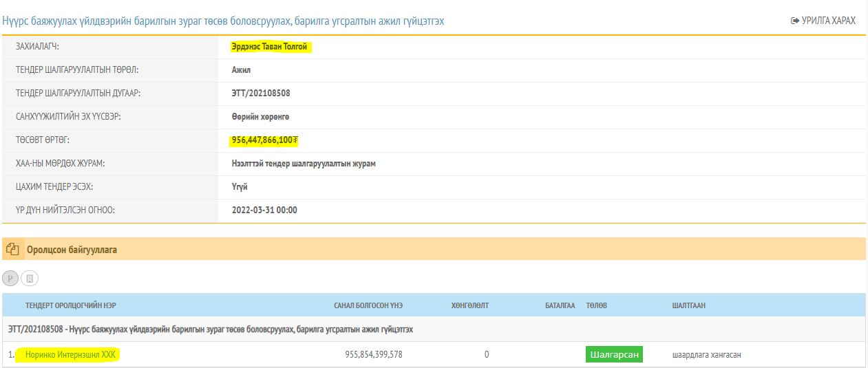Image resolution: width=868 pixels, height=368 pixels.
Task: Click the ЭТТ/202108508 group row in table
Action: coord(211,329)
